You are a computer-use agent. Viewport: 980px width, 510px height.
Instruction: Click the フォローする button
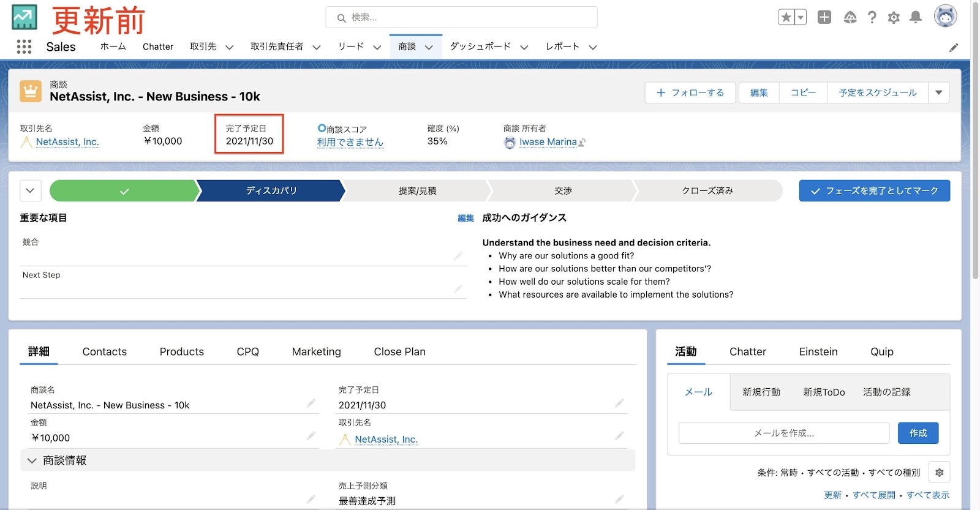click(690, 92)
